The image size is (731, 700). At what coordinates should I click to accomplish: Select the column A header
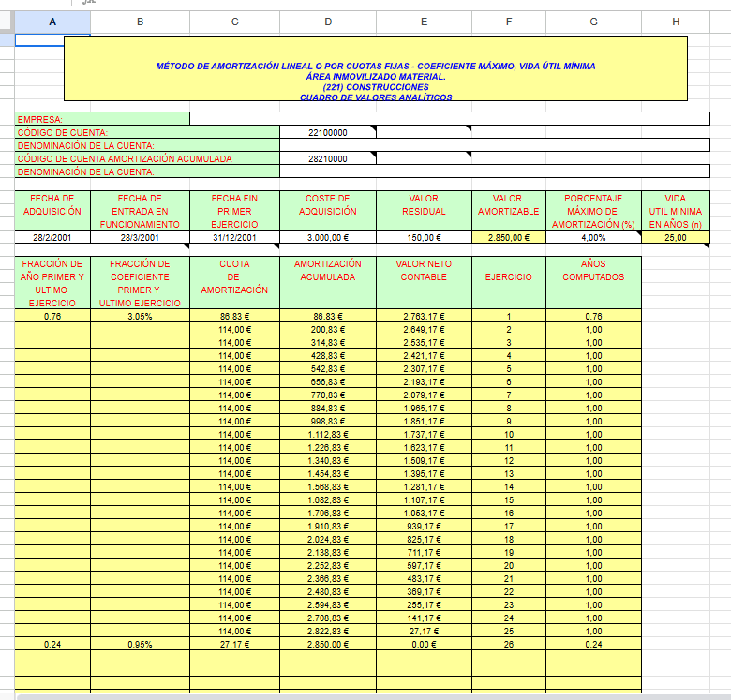[52, 22]
